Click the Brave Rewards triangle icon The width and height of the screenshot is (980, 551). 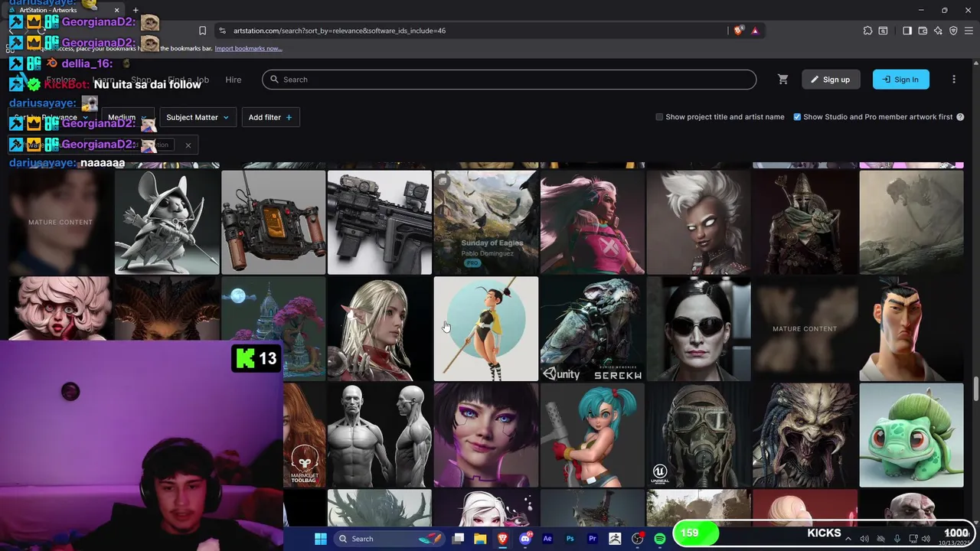(755, 31)
